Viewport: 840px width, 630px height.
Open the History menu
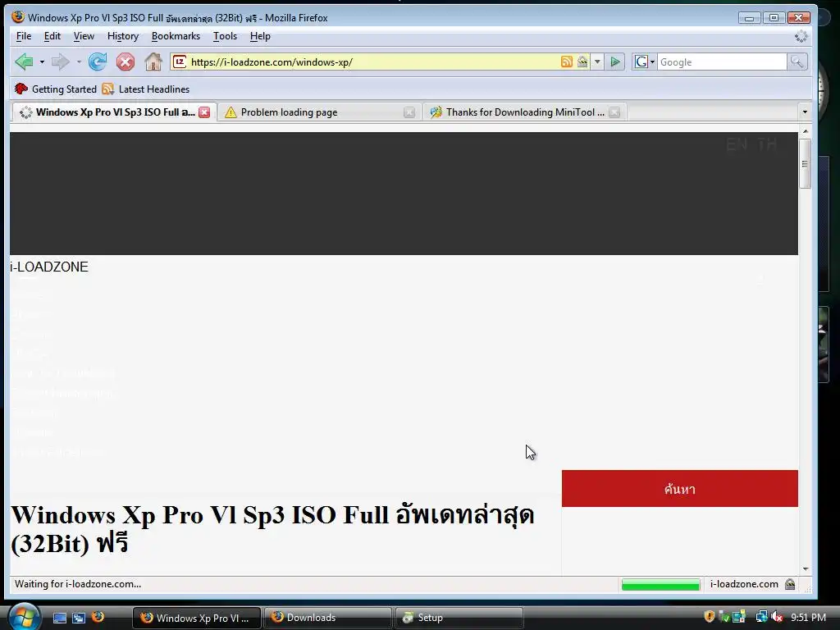click(x=123, y=36)
